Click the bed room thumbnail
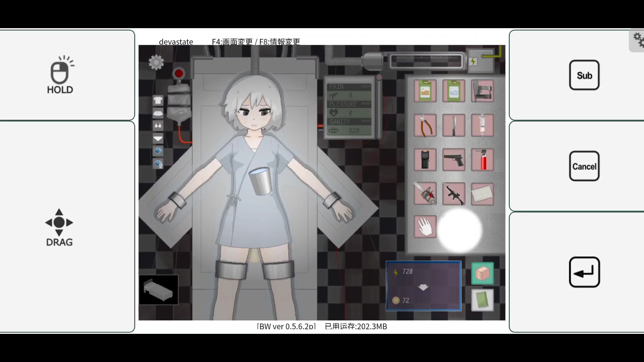Image resolution: width=644 pixels, height=362 pixels. (159, 290)
